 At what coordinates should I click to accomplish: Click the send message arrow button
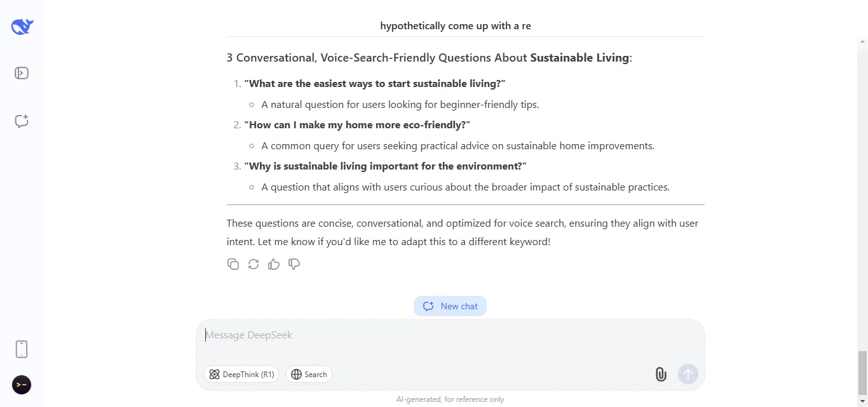[688, 374]
